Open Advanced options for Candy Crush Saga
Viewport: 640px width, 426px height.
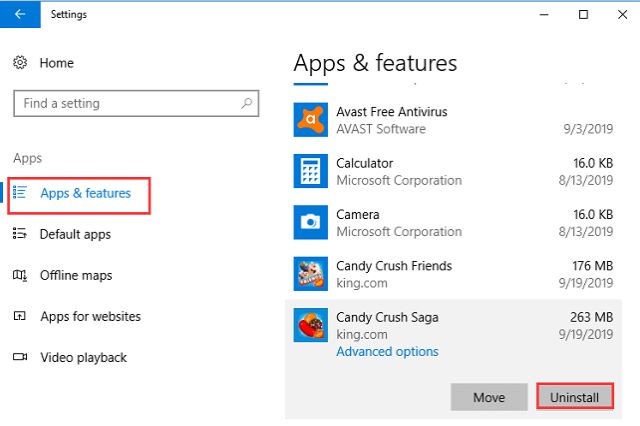(x=387, y=351)
